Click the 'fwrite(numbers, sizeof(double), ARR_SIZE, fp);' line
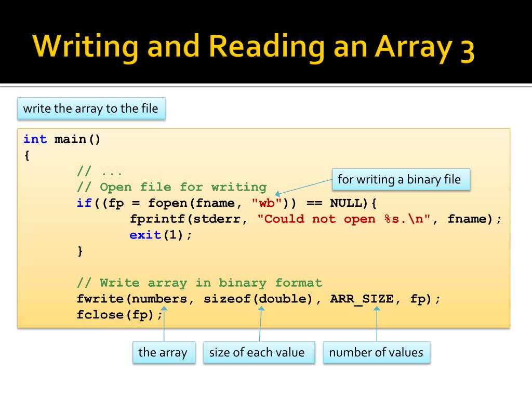Screen dimensions: 532x399 [x=259, y=299]
